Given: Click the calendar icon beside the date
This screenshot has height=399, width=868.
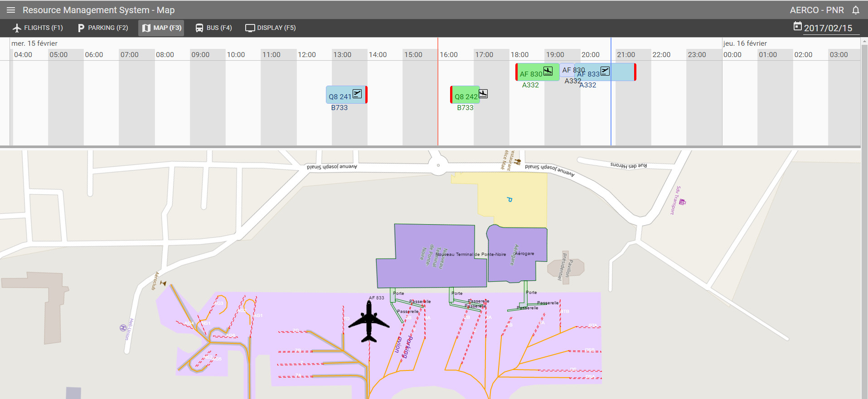Looking at the screenshot, I should (x=797, y=27).
